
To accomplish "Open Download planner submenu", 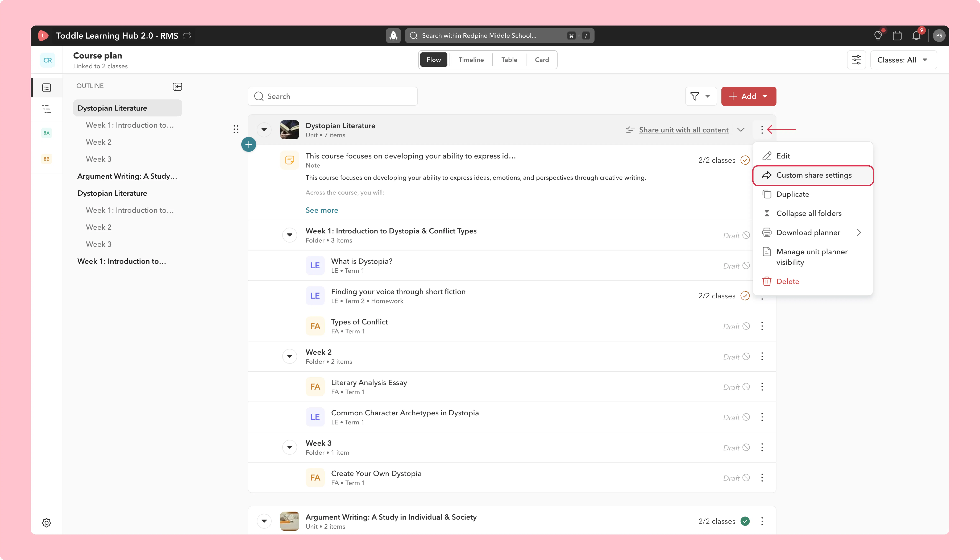I will coord(813,233).
